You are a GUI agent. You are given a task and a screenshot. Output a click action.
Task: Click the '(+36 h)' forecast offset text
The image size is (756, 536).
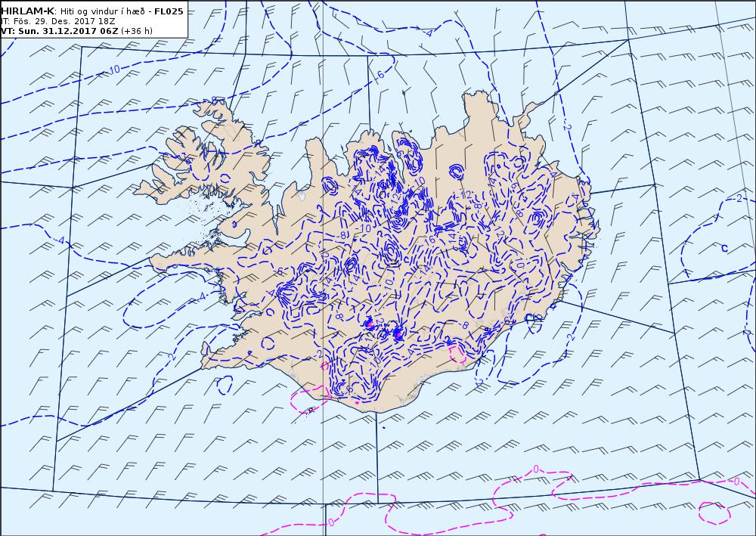[136, 31]
